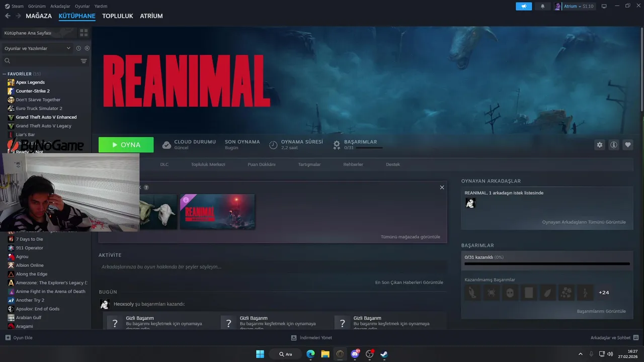Viewport: 644px width, 362px height.
Task: Select Grand Theft Auto V Enhanced
Action: point(46,117)
